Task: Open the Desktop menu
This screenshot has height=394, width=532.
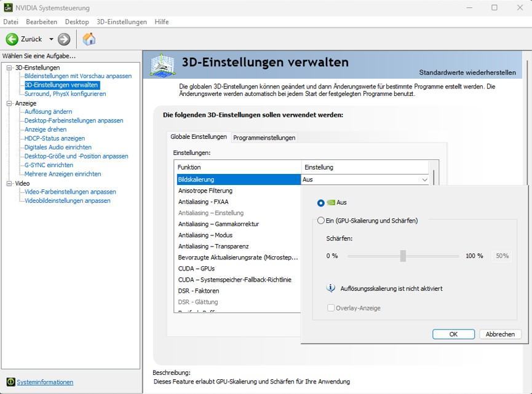Action: (77, 22)
